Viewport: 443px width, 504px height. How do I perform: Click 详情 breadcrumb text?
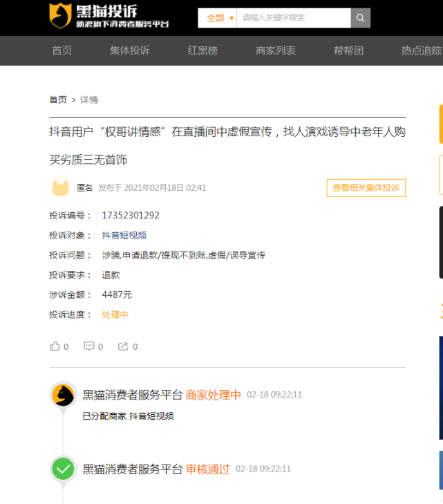[89, 100]
